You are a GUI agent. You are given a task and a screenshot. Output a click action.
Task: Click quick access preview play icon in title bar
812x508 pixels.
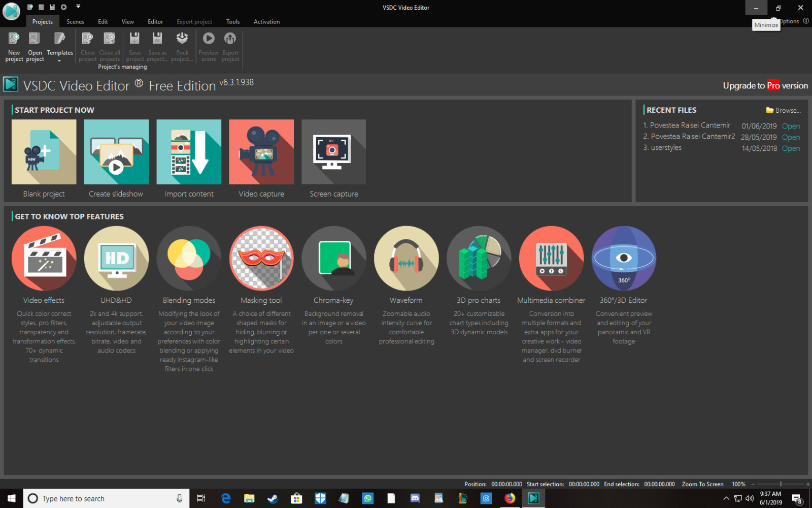(64, 7)
